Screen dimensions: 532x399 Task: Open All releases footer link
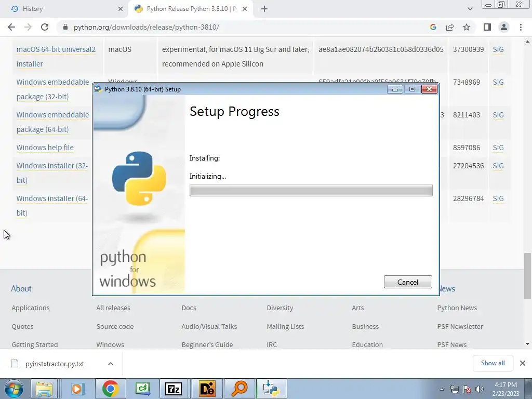[113, 308]
